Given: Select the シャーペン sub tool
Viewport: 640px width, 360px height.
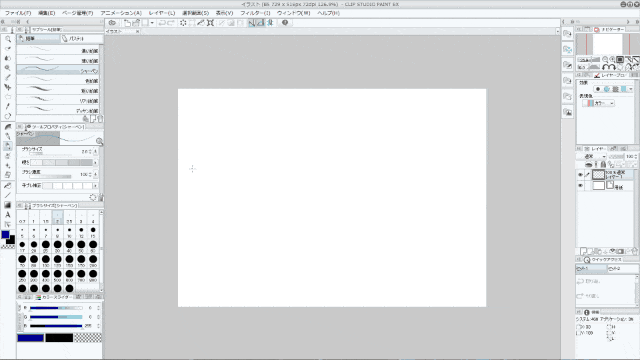Looking at the screenshot, I should (x=58, y=70).
